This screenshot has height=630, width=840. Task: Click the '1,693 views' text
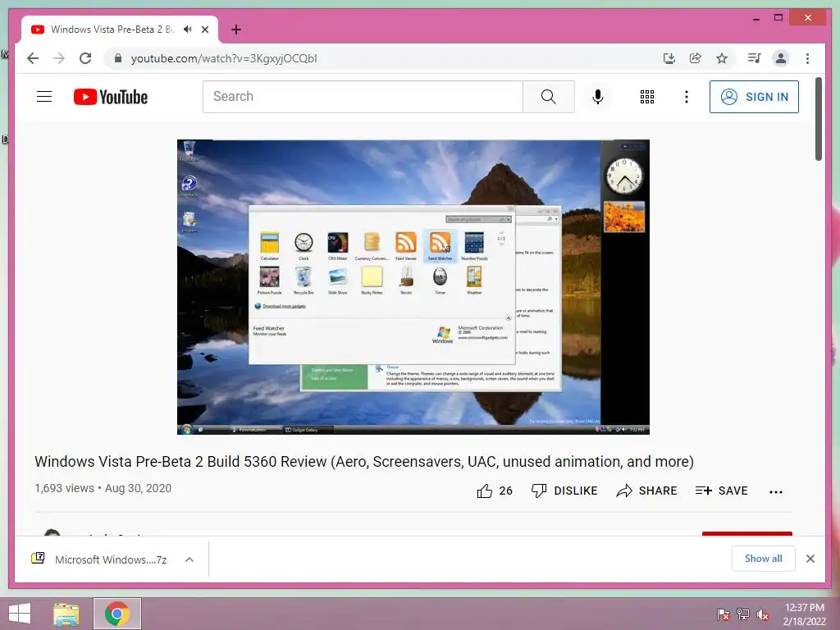click(64, 488)
